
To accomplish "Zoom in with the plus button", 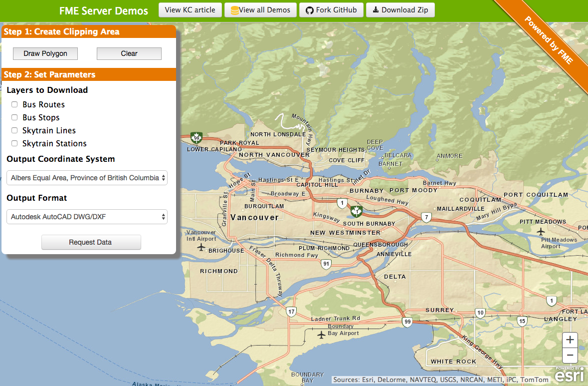I will (570, 340).
